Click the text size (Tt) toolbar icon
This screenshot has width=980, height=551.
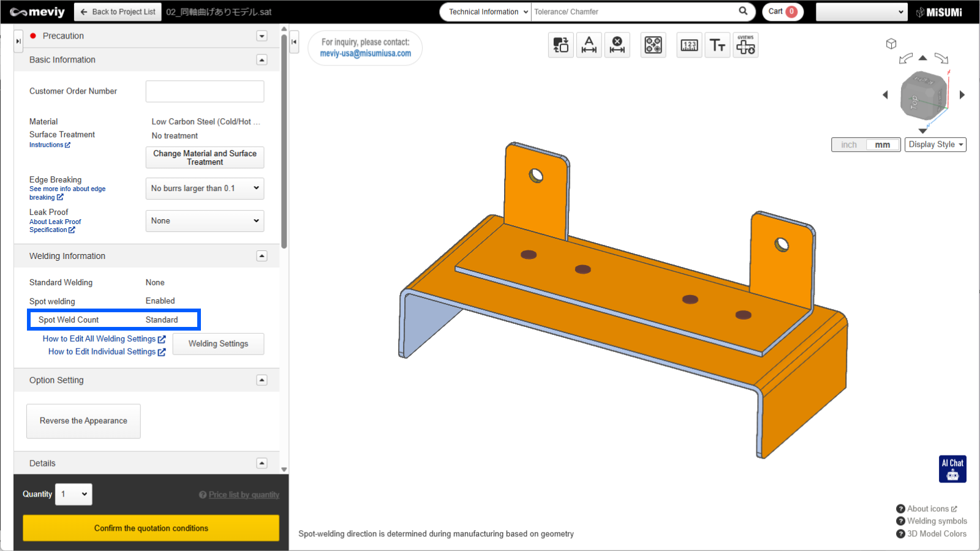tap(717, 45)
